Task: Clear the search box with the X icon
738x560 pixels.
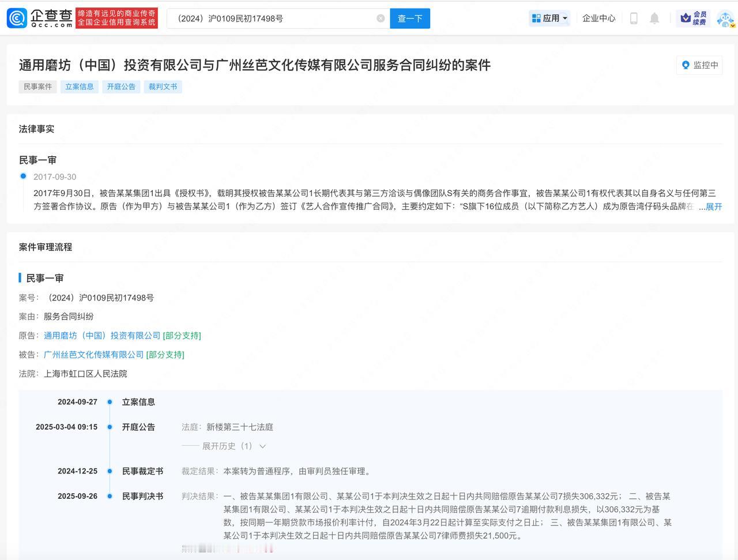Action: [x=381, y=18]
